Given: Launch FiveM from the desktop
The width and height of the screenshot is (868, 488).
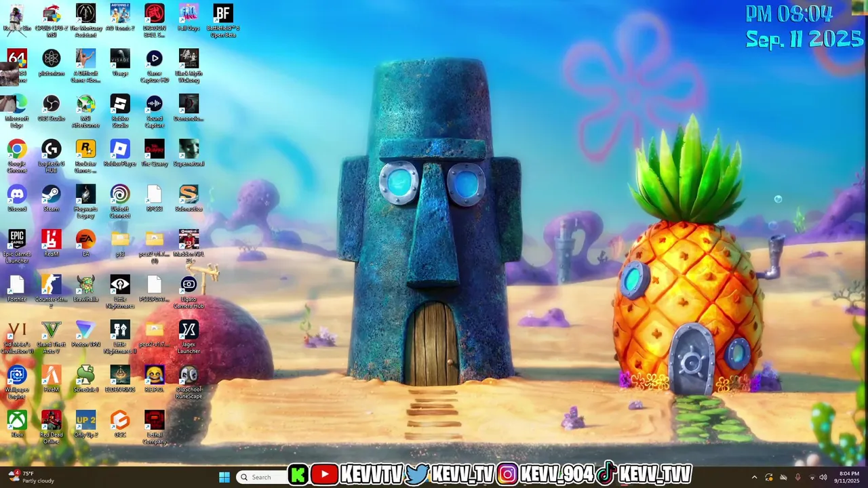Looking at the screenshot, I should [52, 380].
